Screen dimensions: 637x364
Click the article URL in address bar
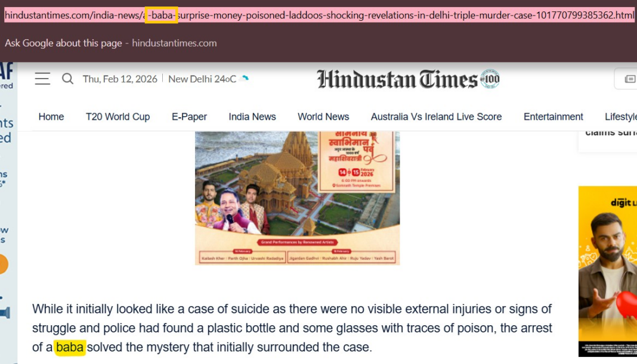[x=319, y=15]
